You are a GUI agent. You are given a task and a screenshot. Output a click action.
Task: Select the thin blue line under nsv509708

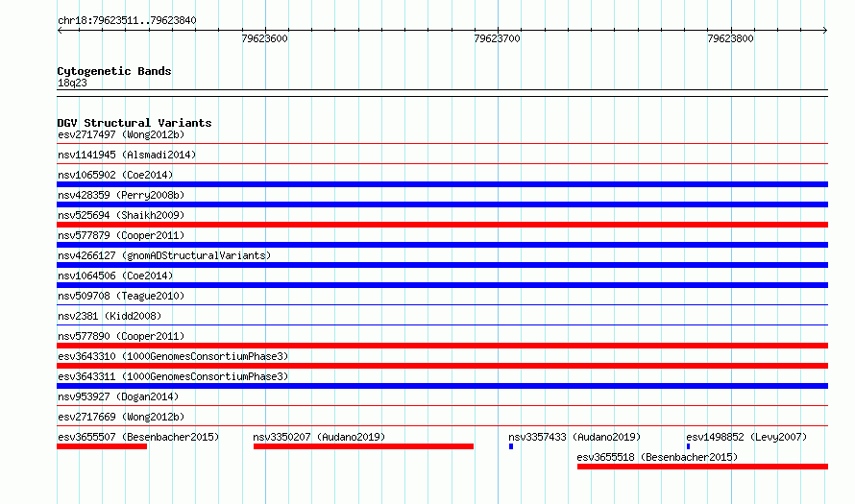pos(442,305)
